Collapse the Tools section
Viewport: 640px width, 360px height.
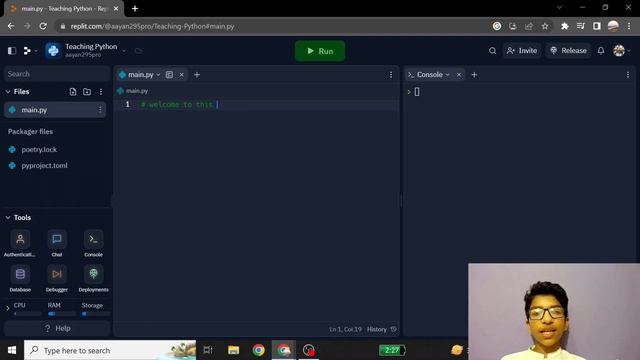[8, 218]
